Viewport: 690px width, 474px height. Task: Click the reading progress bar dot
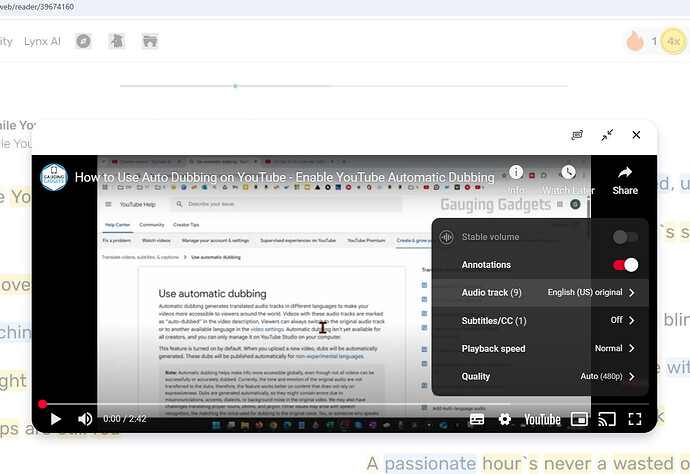[235, 86]
